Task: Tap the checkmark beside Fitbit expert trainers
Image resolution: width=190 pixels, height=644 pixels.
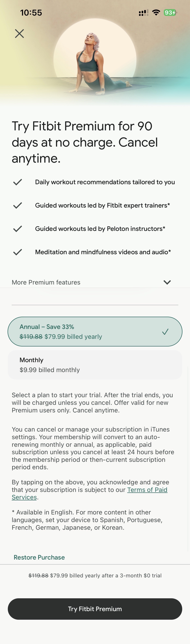Action: pyautogui.click(x=18, y=205)
